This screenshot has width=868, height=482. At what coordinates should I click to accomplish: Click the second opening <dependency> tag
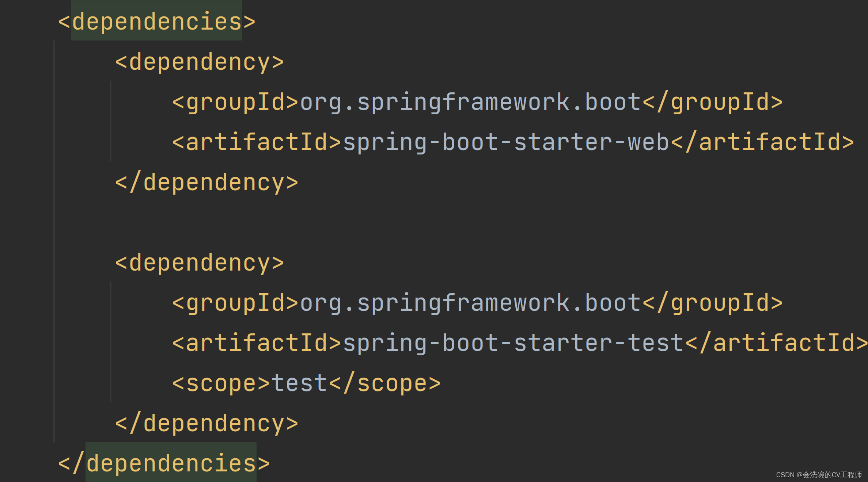tap(200, 263)
